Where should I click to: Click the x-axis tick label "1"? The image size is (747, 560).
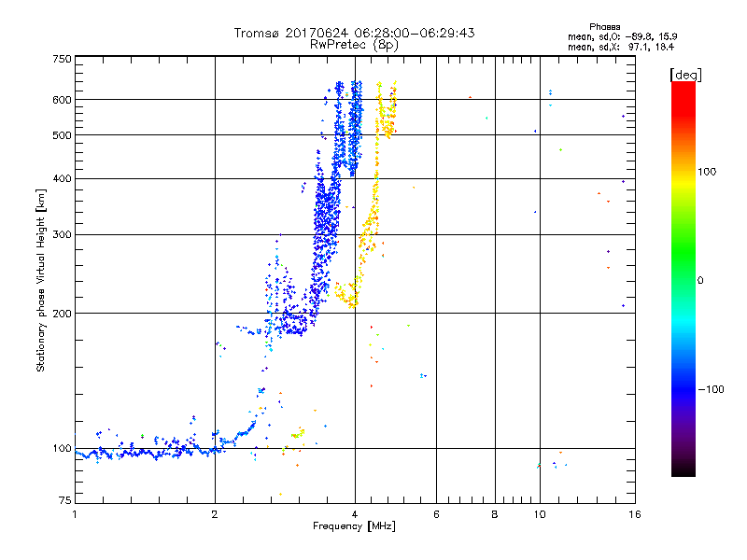coord(75,514)
